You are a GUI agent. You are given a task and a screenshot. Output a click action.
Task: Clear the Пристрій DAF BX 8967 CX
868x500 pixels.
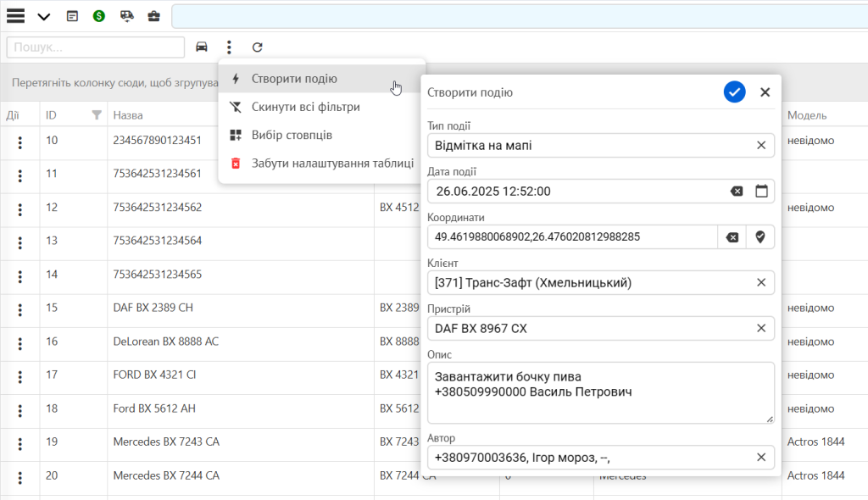click(761, 328)
